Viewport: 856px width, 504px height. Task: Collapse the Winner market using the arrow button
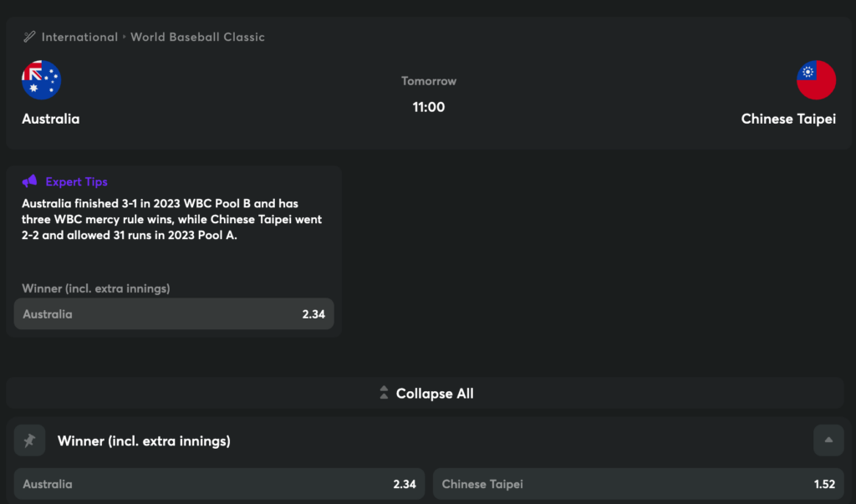click(x=828, y=440)
